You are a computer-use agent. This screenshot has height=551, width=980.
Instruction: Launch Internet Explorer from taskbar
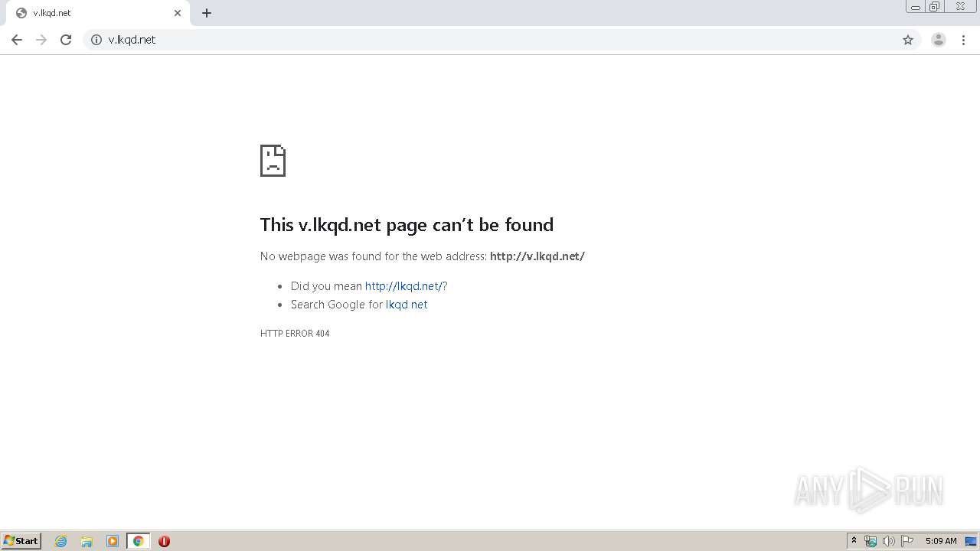[61, 541]
